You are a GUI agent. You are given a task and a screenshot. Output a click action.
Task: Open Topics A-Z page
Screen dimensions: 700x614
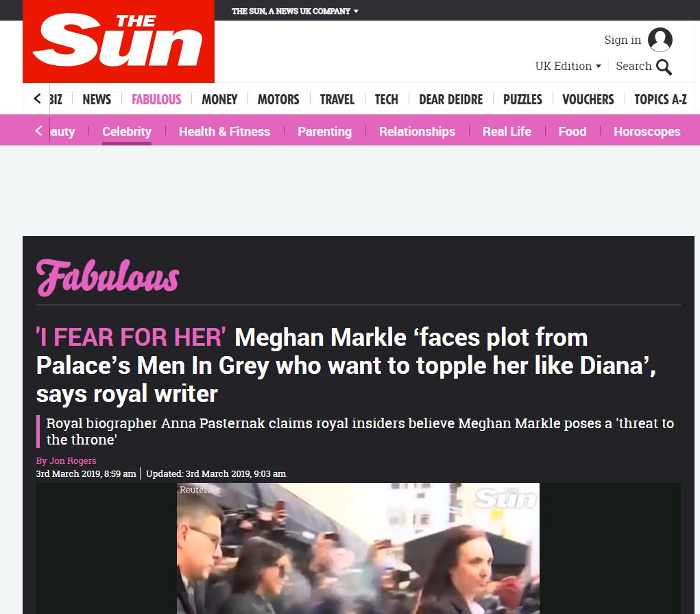tap(661, 99)
